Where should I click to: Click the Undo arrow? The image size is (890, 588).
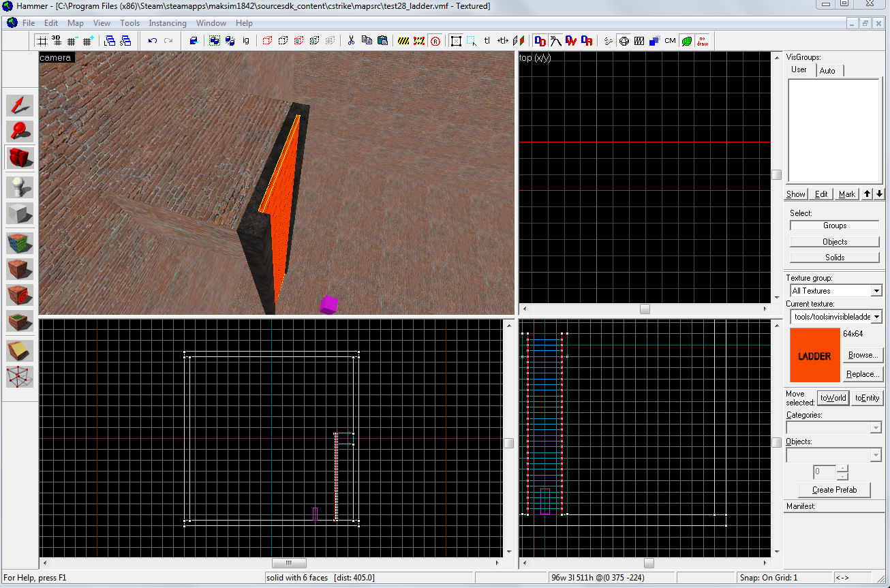point(153,41)
